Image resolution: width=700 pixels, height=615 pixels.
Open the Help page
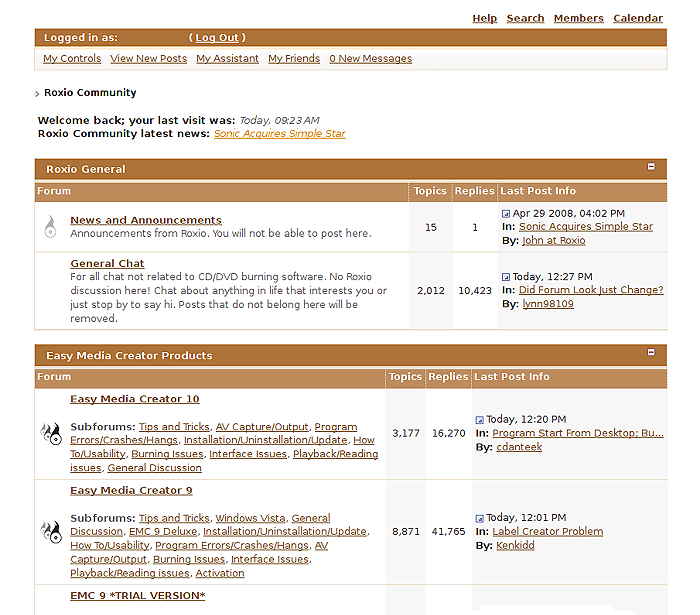484,18
